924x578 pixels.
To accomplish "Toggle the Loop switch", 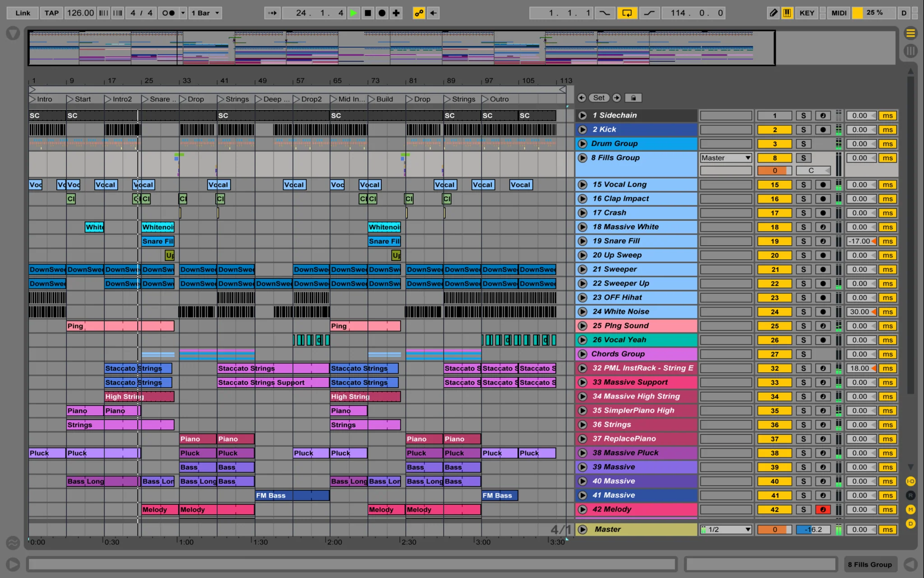I will pos(627,13).
